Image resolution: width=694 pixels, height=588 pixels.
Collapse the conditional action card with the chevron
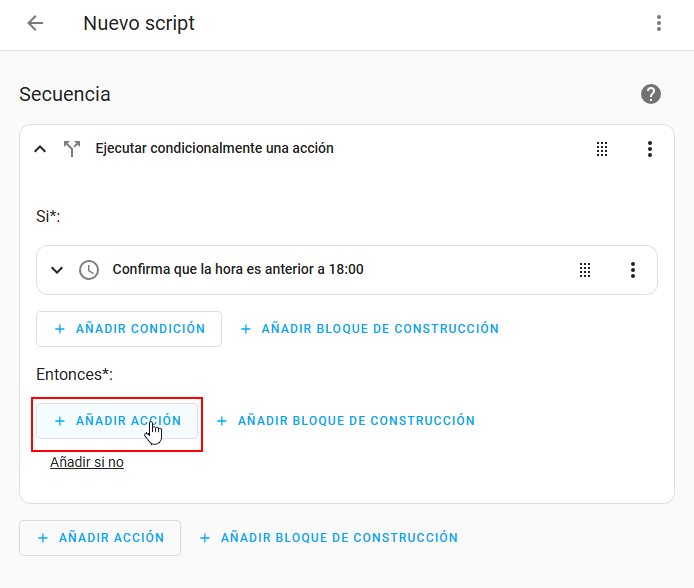tap(40, 149)
